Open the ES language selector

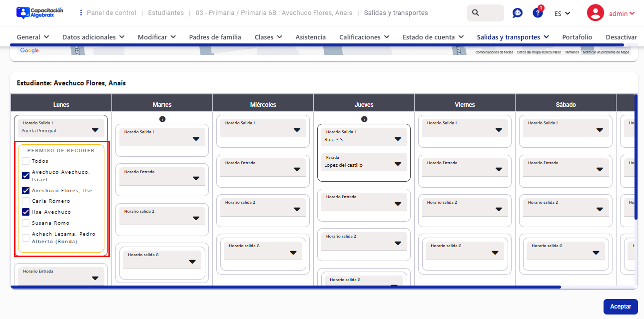tap(562, 13)
